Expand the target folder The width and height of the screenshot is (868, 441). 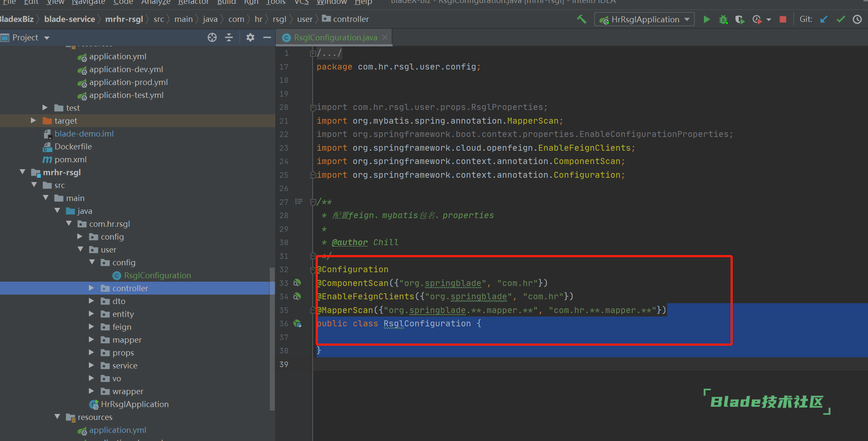coord(33,120)
